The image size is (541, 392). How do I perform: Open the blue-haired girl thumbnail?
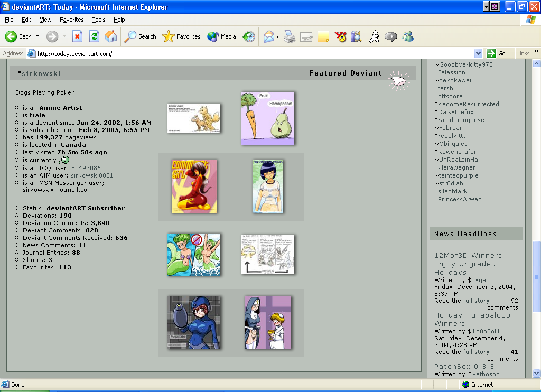tap(268, 186)
